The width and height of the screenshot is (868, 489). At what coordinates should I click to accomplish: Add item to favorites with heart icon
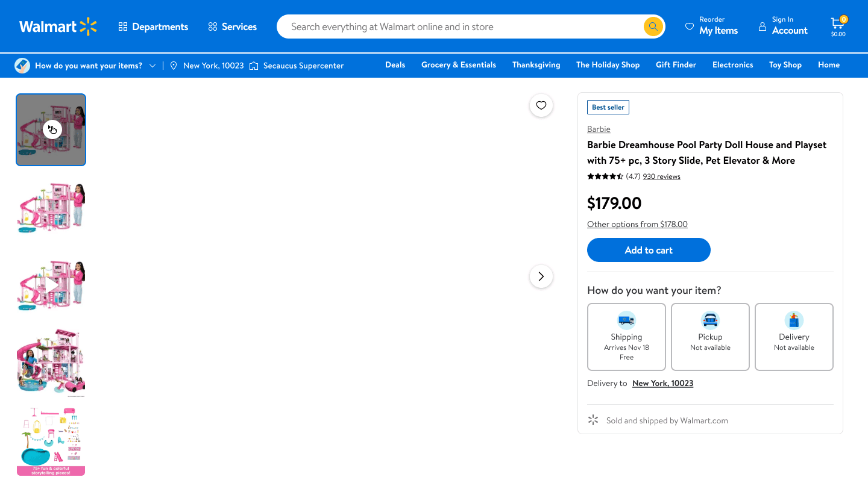pyautogui.click(x=541, y=105)
